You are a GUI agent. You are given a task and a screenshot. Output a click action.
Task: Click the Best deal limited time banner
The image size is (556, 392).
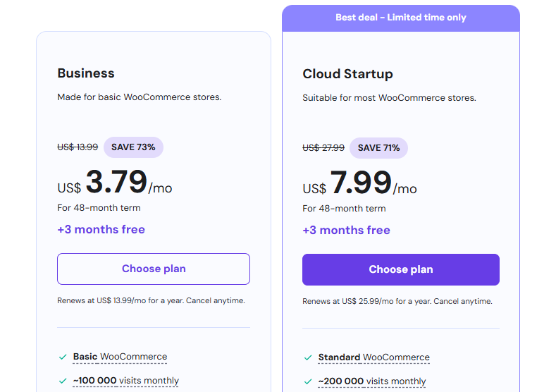click(x=401, y=18)
